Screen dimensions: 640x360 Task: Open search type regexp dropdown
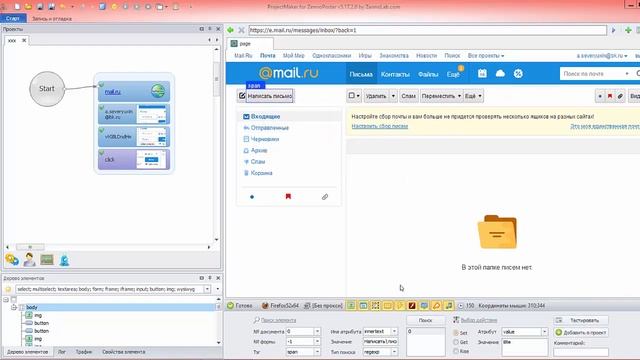tap(394, 351)
